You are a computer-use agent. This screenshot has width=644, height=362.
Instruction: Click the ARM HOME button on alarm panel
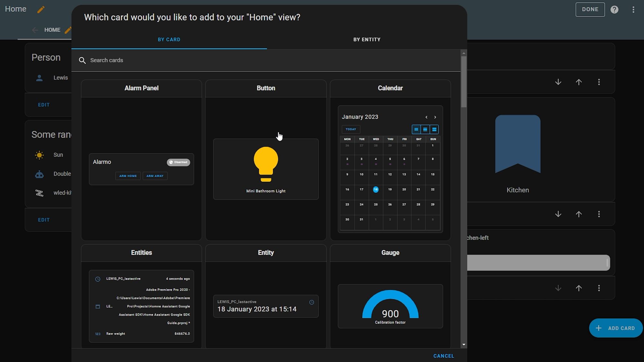click(x=128, y=175)
